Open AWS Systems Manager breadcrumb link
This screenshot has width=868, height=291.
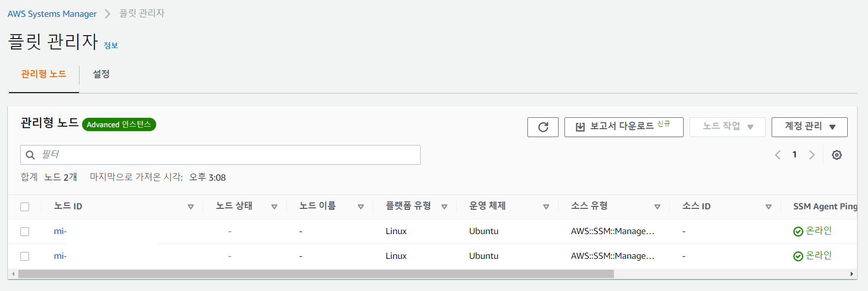[52, 14]
